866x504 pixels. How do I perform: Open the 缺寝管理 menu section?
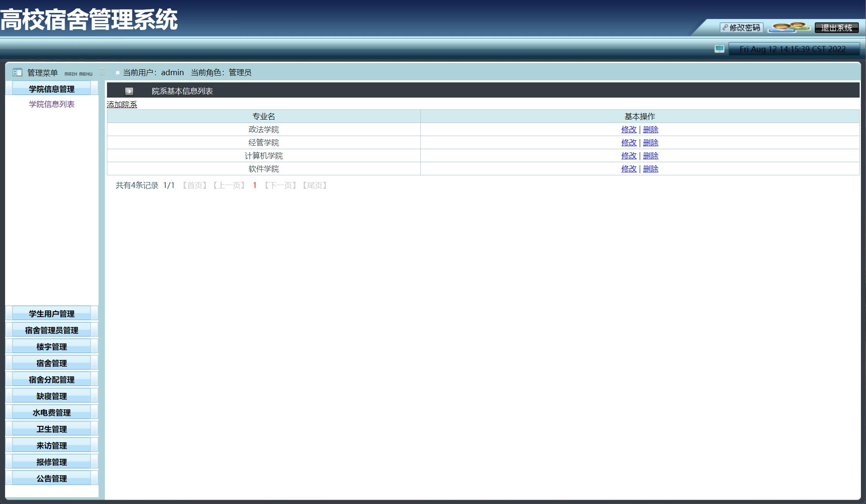point(52,396)
